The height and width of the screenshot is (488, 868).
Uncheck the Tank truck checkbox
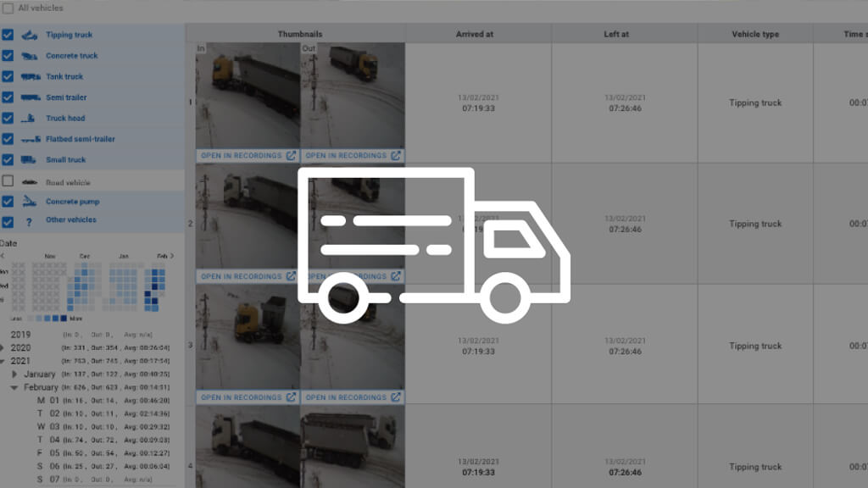[8, 76]
